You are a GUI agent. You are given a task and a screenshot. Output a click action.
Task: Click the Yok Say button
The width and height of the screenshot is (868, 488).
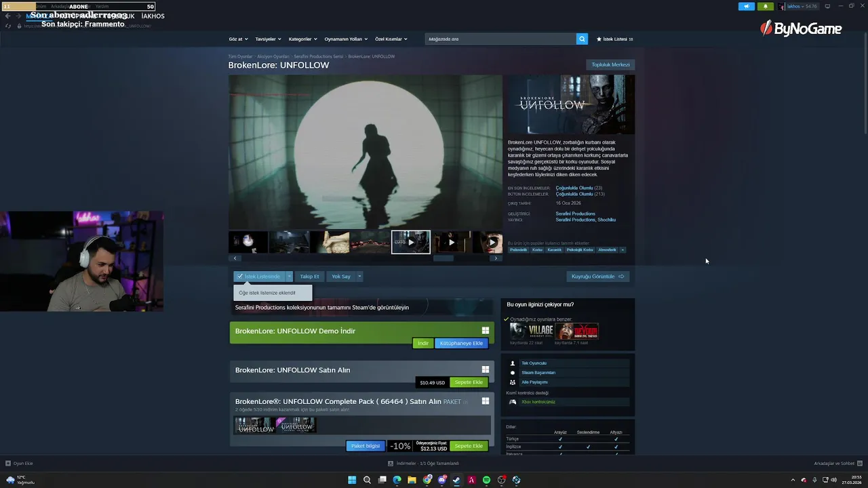pyautogui.click(x=341, y=277)
